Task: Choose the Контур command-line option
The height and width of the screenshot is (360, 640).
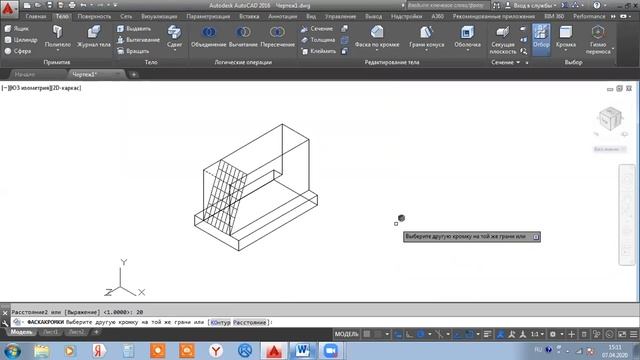Action: (x=220, y=322)
